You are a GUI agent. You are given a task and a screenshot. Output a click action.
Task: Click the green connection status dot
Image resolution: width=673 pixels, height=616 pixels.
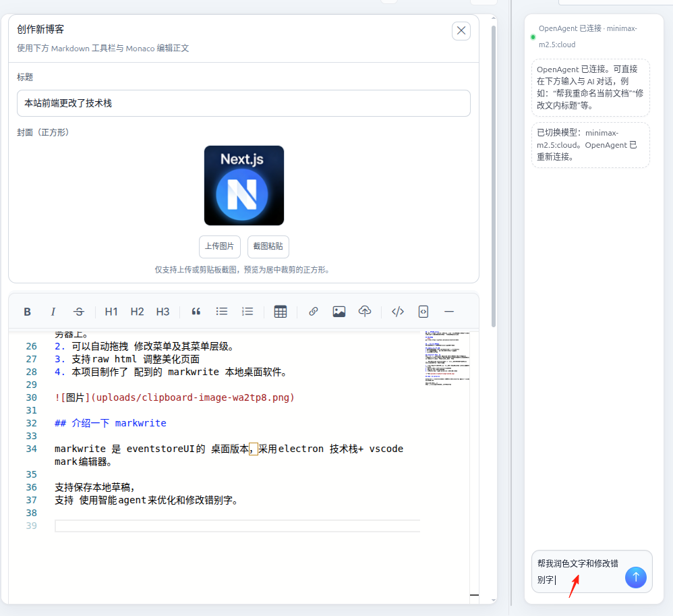point(533,37)
